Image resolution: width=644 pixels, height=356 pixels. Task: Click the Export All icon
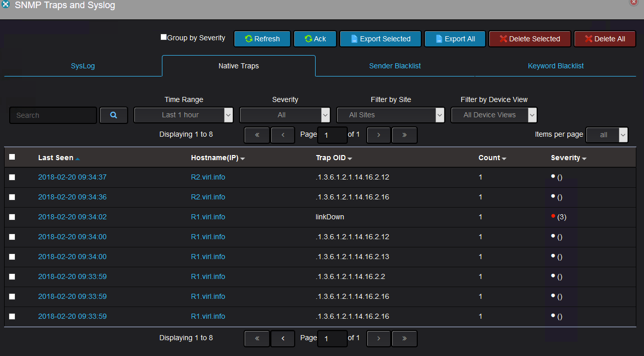click(438, 38)
